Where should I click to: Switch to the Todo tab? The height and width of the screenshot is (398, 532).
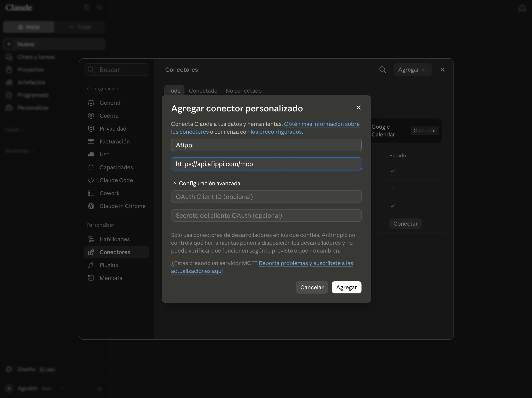[174, 91]
